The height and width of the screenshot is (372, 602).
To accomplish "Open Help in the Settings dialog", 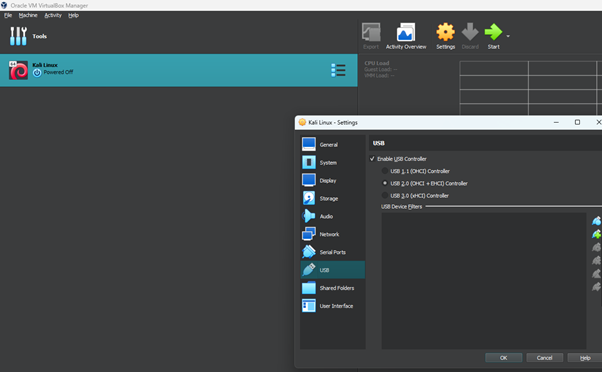I will tap(585, 358).
